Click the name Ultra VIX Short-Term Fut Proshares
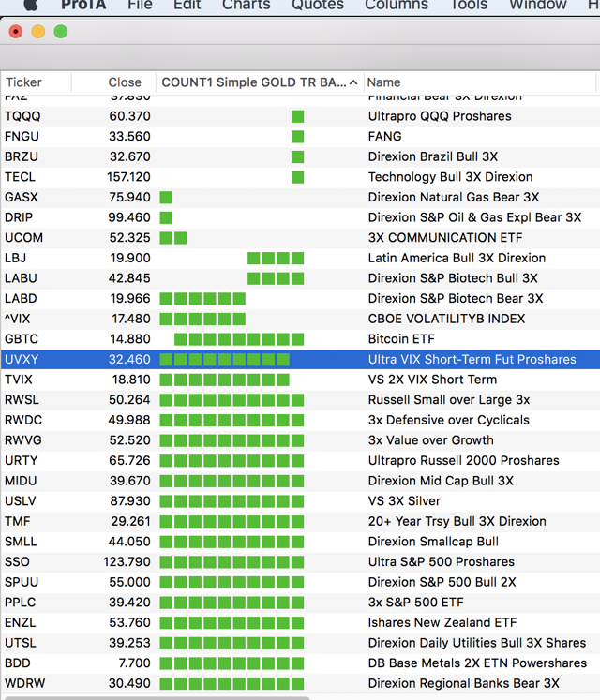Viewport: 600px width, 700px height. (472, 360)
